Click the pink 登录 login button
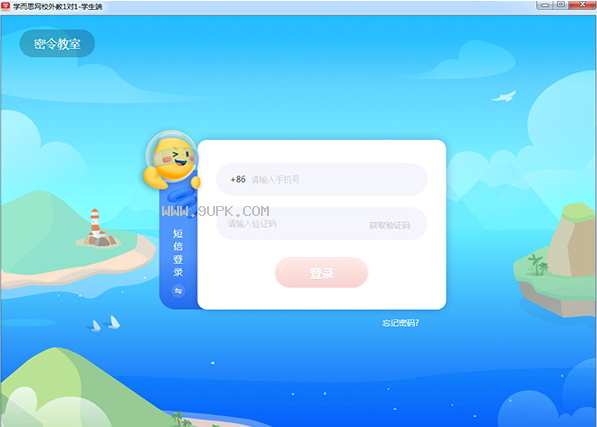This screenshot has height=427, width=597. [321, 272]
